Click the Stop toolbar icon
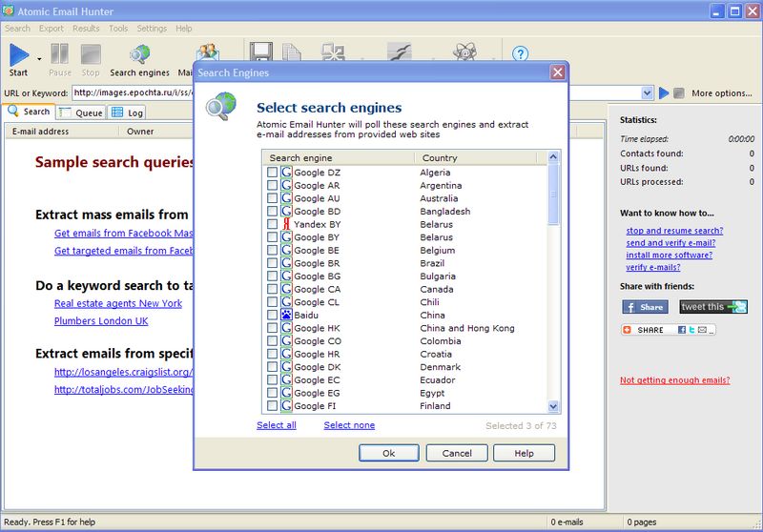This screenshot has width=763, height=532. 91,54
